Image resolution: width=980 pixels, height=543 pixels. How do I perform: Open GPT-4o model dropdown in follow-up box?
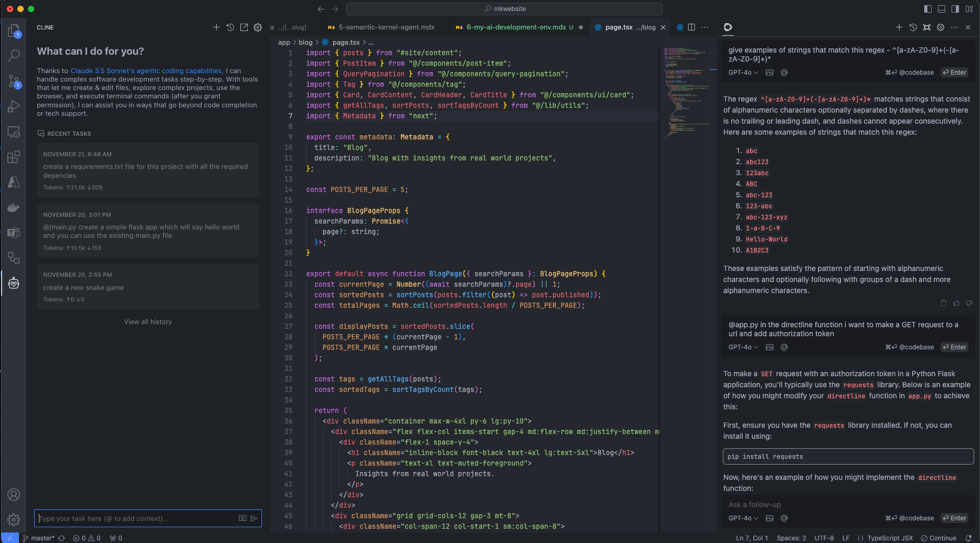pos(743,518)
